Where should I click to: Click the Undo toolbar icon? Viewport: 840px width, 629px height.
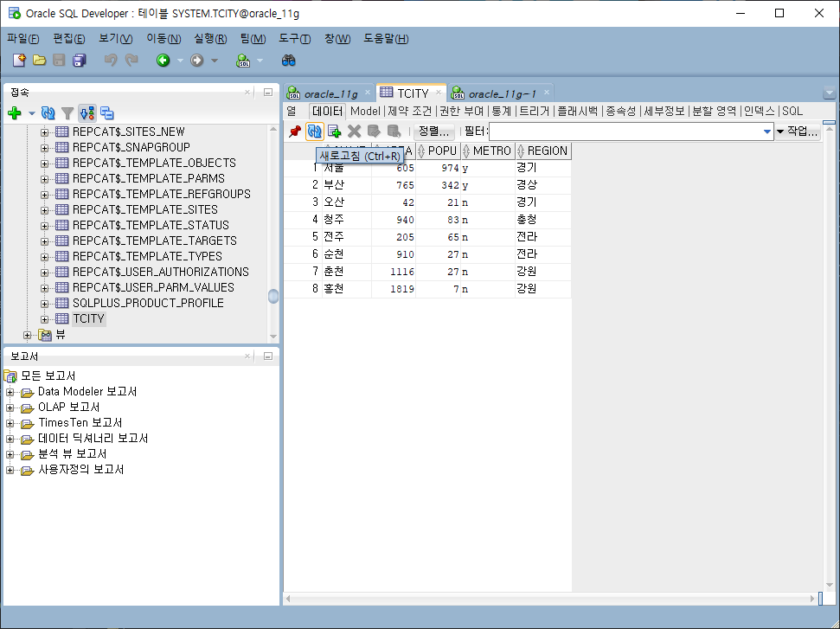[x=111, y=61]
